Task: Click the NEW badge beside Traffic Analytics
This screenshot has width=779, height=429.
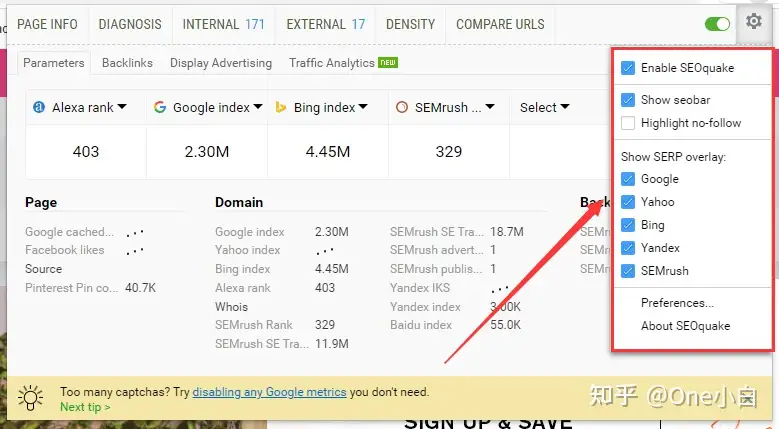Action: [x=388, y=63]
